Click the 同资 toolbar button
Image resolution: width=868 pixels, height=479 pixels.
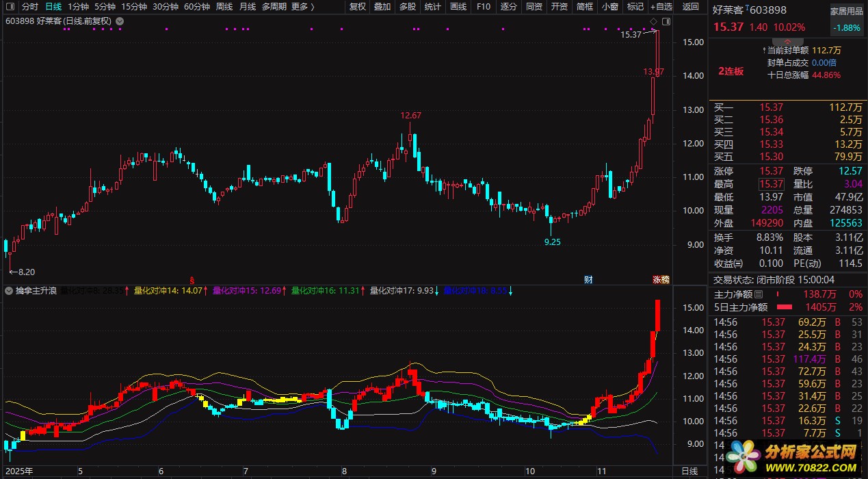tap(534, 6)
